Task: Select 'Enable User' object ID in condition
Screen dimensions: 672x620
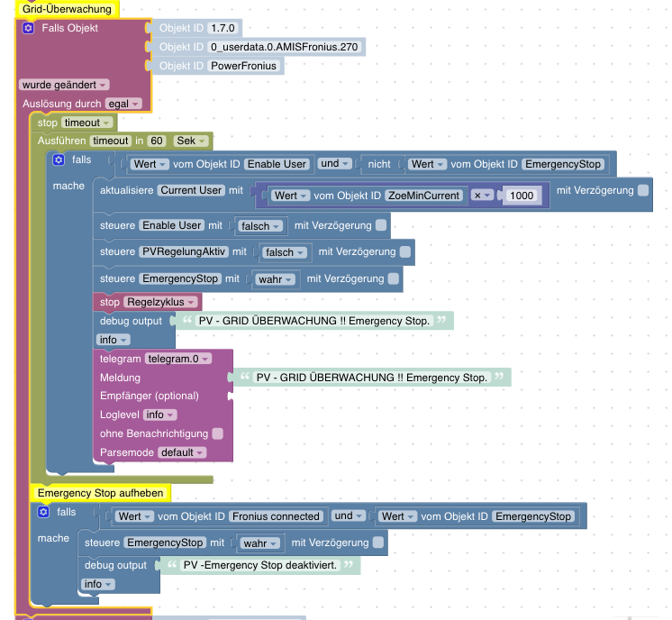Action: point(277,164)
